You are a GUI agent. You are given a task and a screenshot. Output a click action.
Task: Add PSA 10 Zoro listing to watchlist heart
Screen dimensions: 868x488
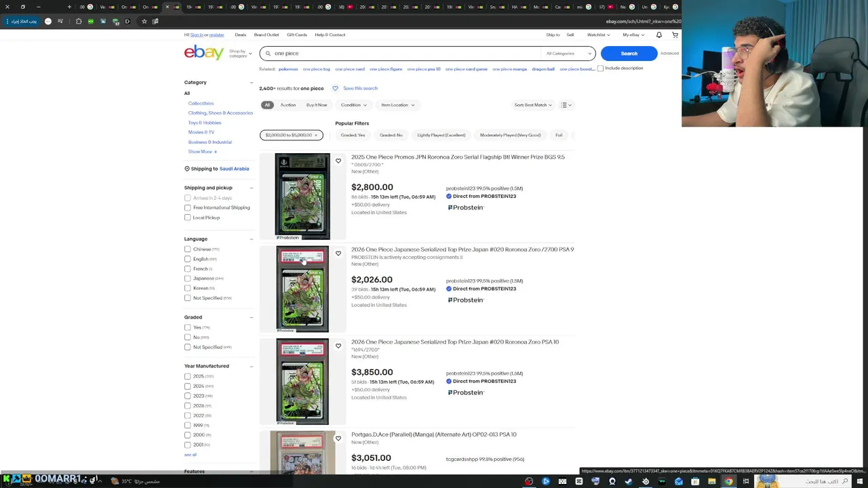[338, 346]
